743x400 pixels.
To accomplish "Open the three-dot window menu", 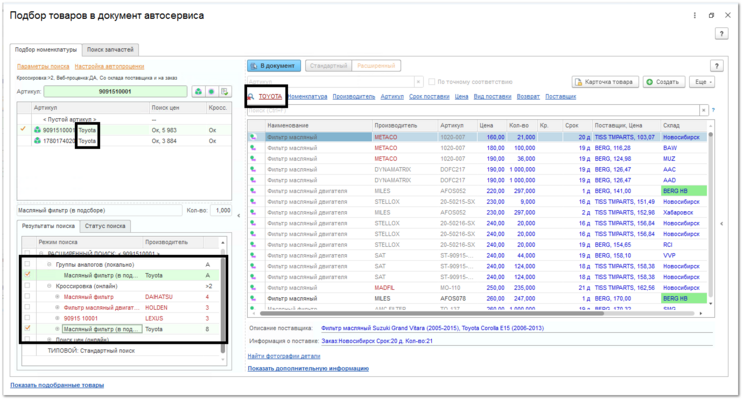I will 695,16.
